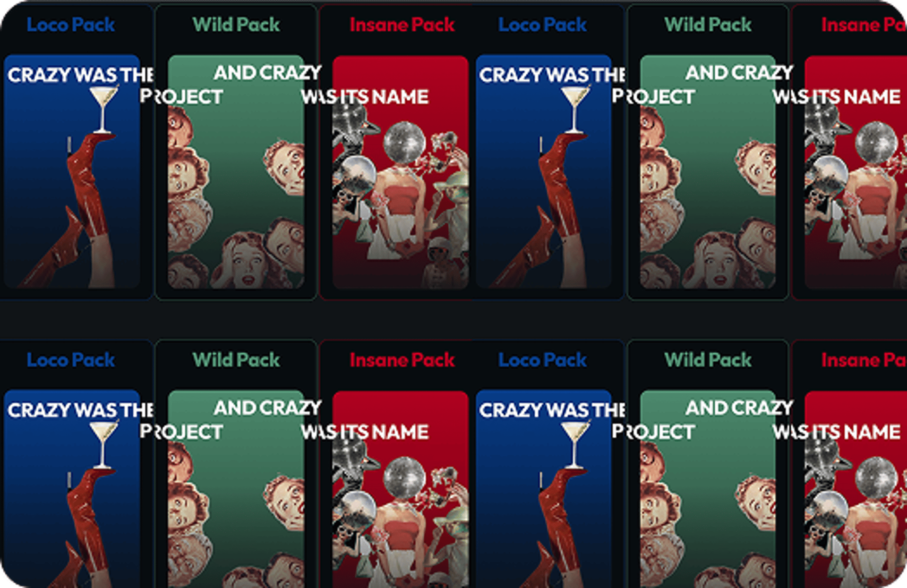The height and width of the screenshot is (588, 907).
Task: Click the disco ball on the bottom-row first red card
Action: [404, 477]
